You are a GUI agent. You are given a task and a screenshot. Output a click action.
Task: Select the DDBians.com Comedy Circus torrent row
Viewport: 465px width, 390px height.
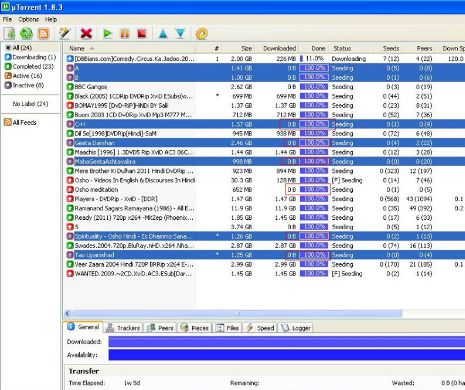click(264, 59)
